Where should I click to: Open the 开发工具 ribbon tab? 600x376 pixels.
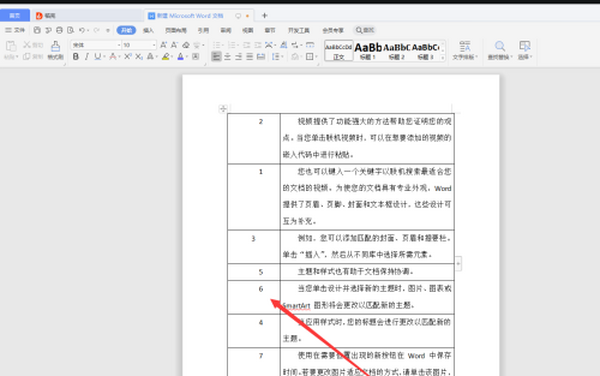point(298,30)
